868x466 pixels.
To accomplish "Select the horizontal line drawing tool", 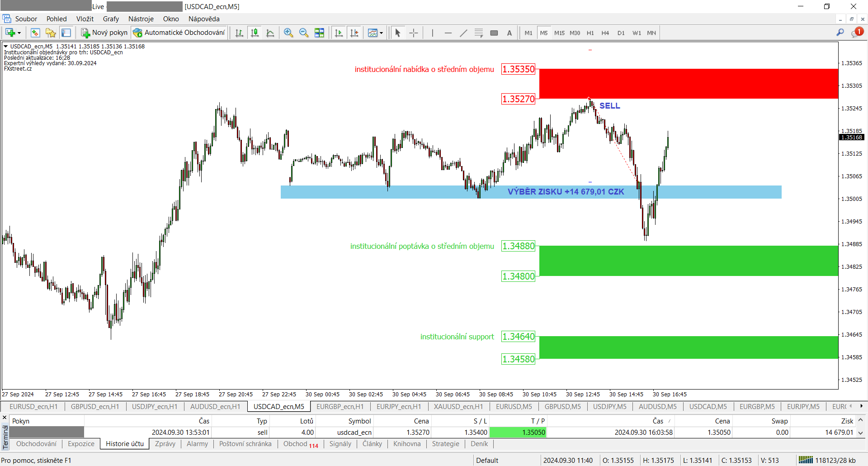I will (x=448, y=33).
